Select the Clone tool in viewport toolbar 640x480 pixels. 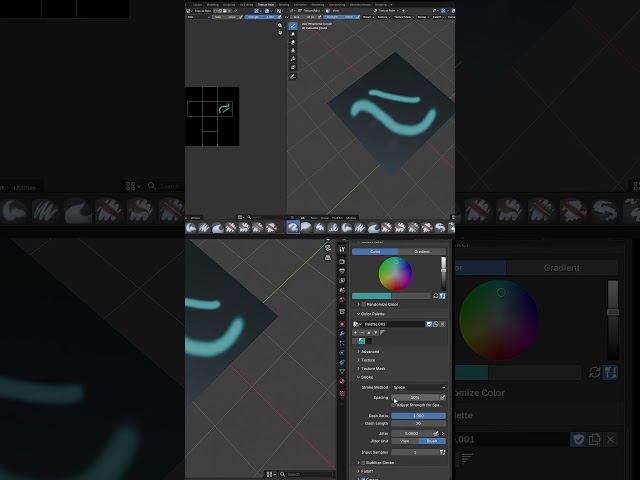tap(293, 51)
